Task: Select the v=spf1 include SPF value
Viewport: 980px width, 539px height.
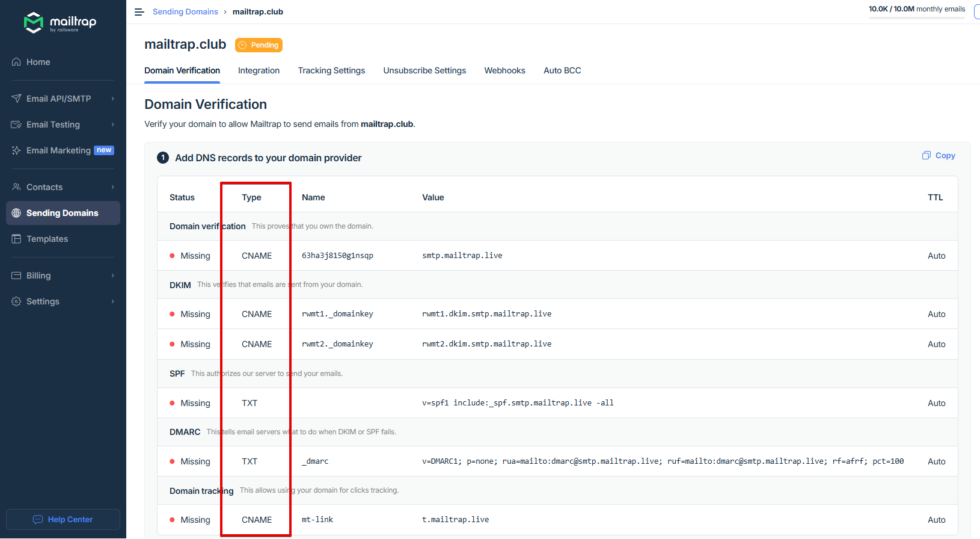Action: click(x=518, y=403)
